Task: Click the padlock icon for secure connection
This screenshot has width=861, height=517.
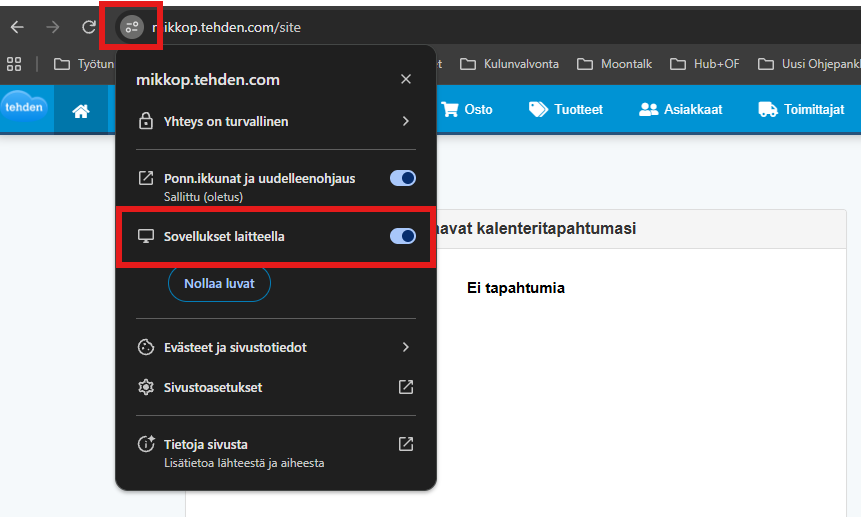Action: click(x=146, y=121)
